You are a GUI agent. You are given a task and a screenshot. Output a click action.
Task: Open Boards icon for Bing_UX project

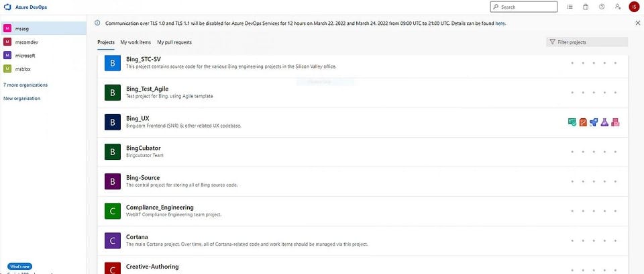point(572,122)
